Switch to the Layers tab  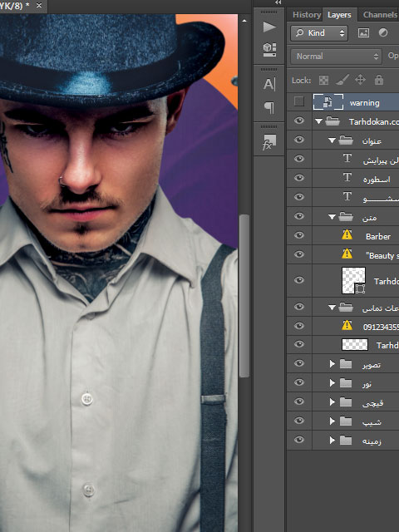tap(339, 15)
